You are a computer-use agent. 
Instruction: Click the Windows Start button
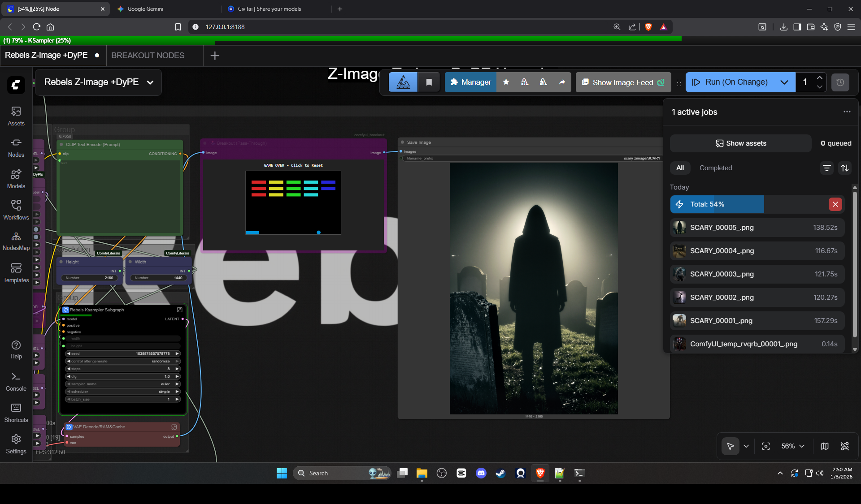coord(282,473)
